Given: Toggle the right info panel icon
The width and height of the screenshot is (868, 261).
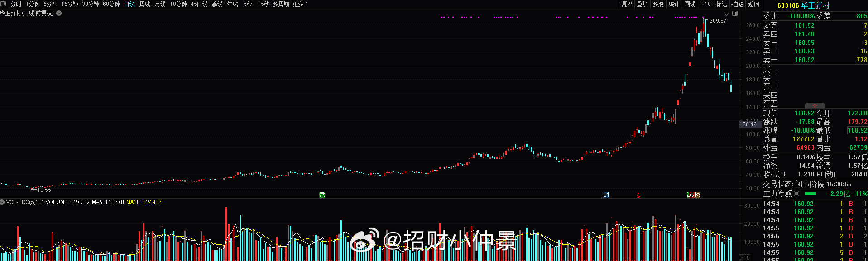Looking at the screenshot, I should coord(735,14).
